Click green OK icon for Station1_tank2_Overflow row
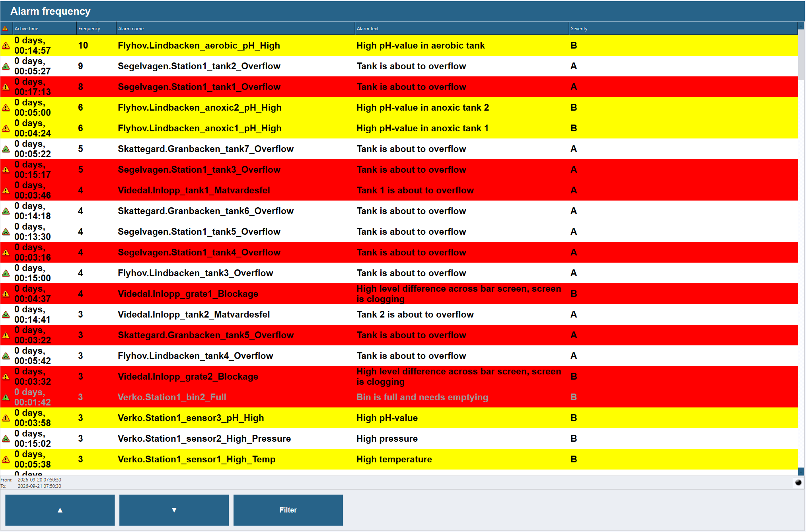806x532 pixels. [6, 66]
